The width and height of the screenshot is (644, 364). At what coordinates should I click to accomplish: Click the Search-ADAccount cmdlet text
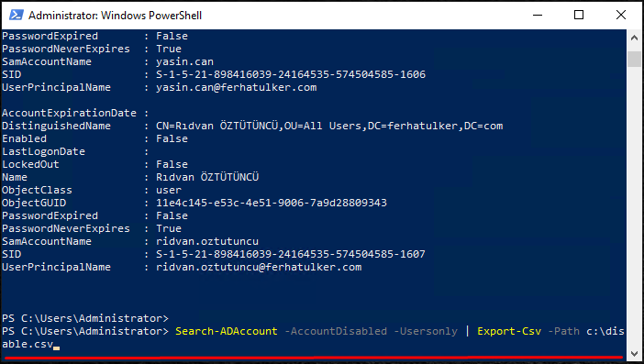pos(227,331)
